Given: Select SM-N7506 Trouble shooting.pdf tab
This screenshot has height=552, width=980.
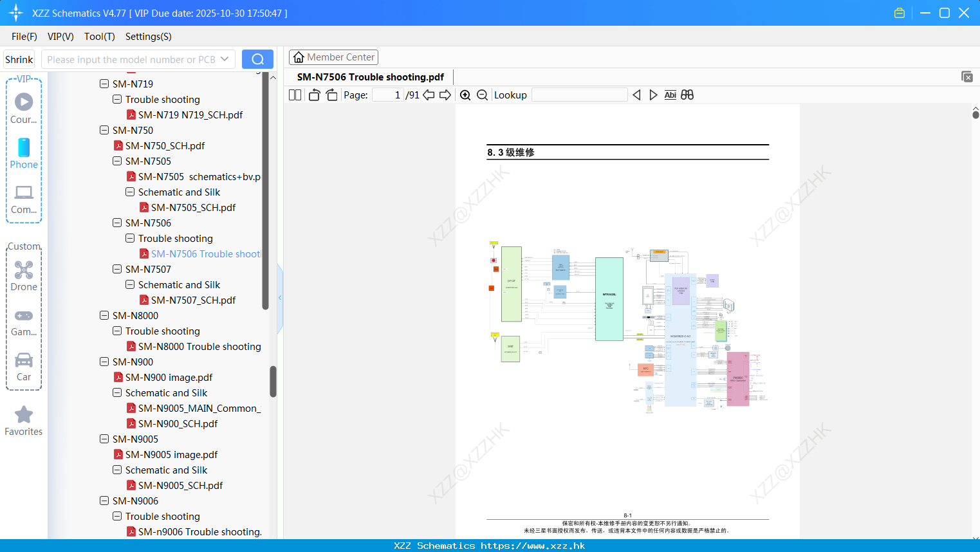Looking at the screenshot, I should [371, 77].
